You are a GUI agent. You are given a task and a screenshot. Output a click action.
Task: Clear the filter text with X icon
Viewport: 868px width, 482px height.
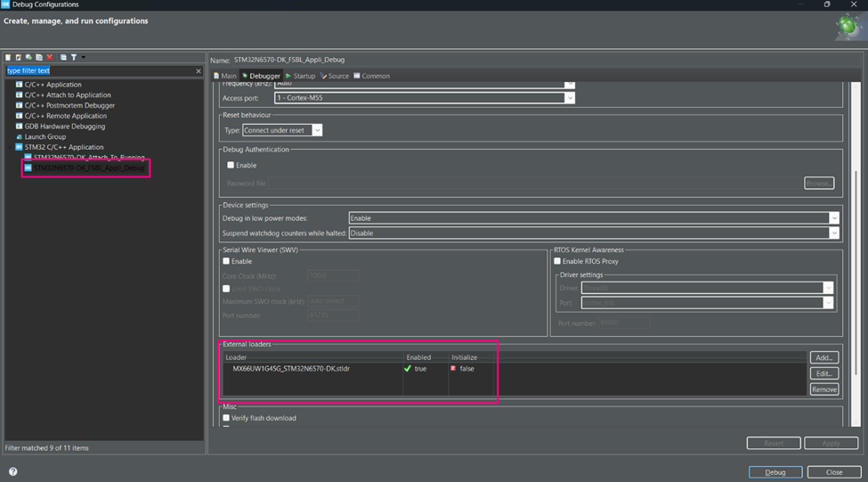(x=199, y=70)
